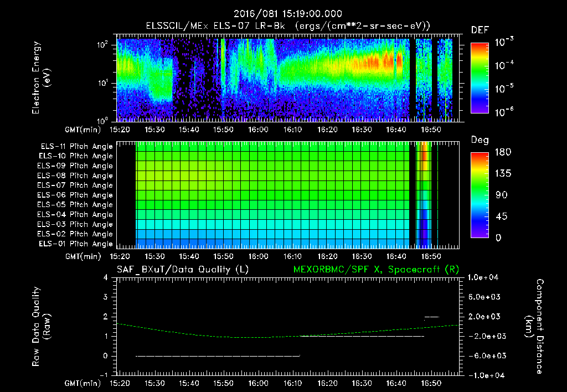The width and height of the screenshot is (567, 392).
Task: Select the ELS-07 Pitch Angle row label
Action: [75, 185]
